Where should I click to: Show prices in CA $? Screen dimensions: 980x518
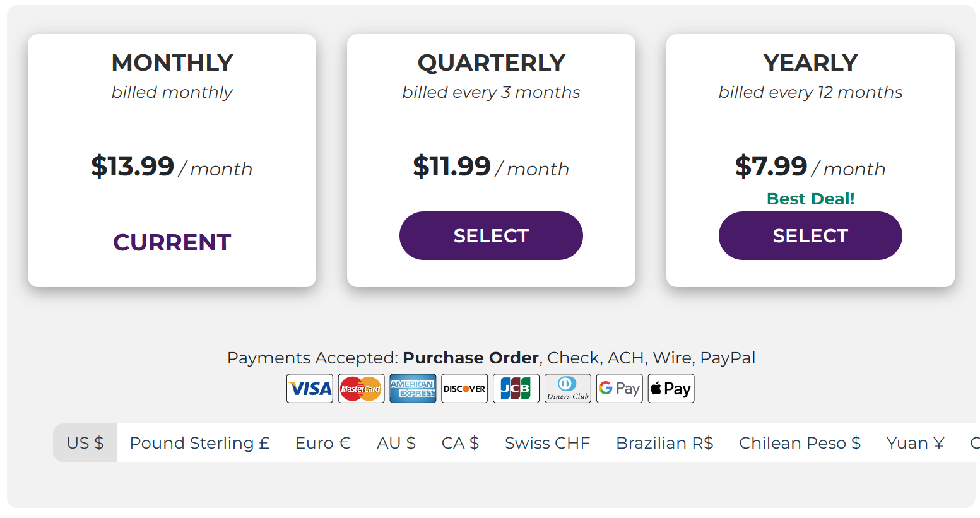point(460,443)
